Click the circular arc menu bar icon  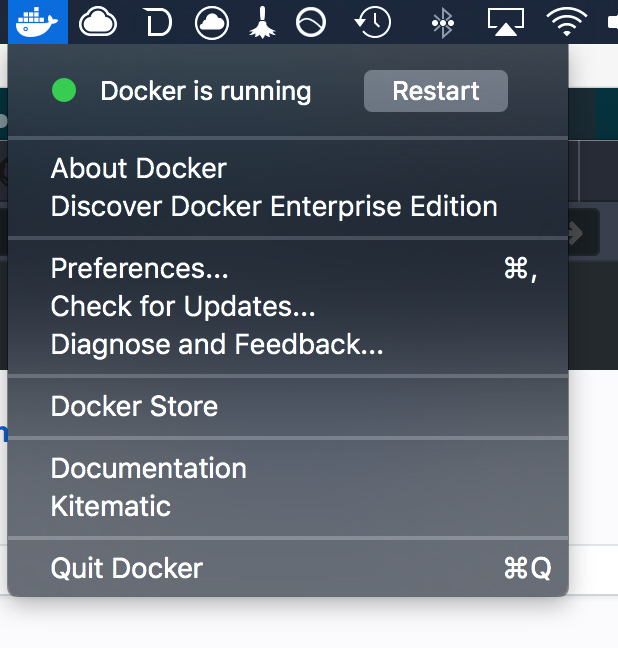[x=311, y=22]
